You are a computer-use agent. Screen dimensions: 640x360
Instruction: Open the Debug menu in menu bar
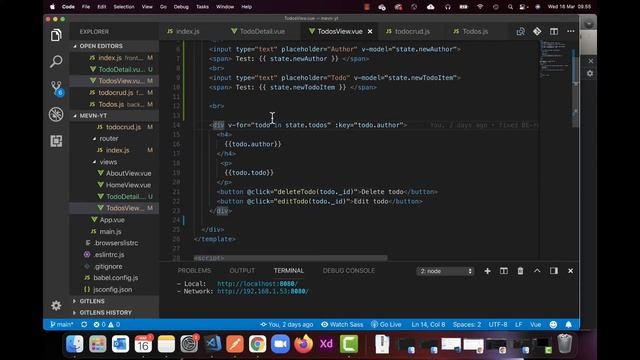pyautogui.click(x=181, y=7)
